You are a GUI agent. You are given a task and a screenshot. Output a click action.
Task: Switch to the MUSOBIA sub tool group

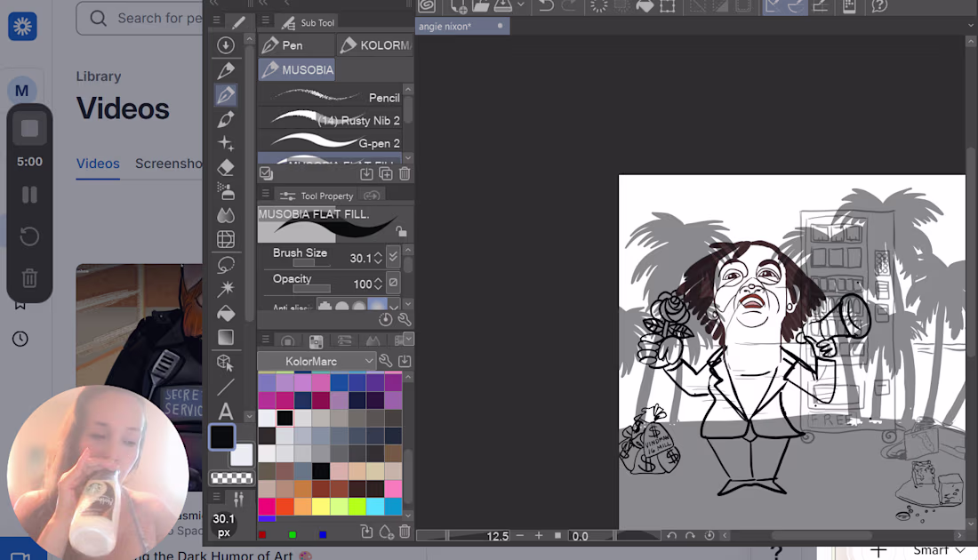coord(296,70)
